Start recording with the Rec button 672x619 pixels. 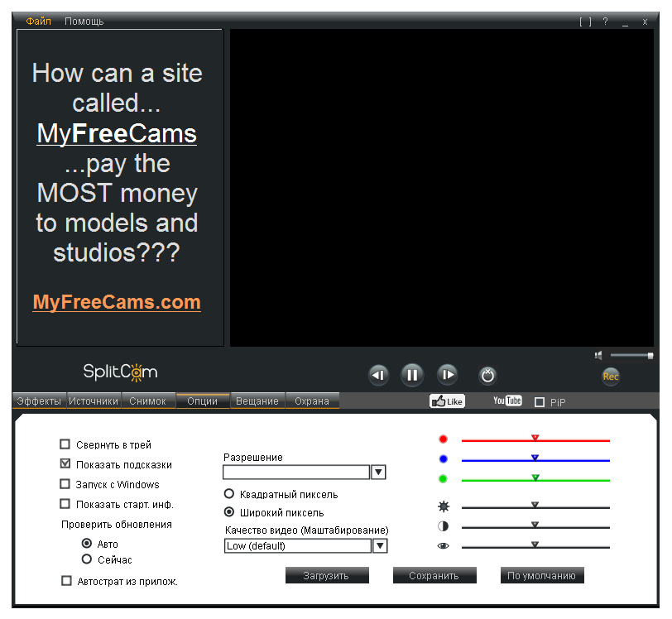click(611, 377)
